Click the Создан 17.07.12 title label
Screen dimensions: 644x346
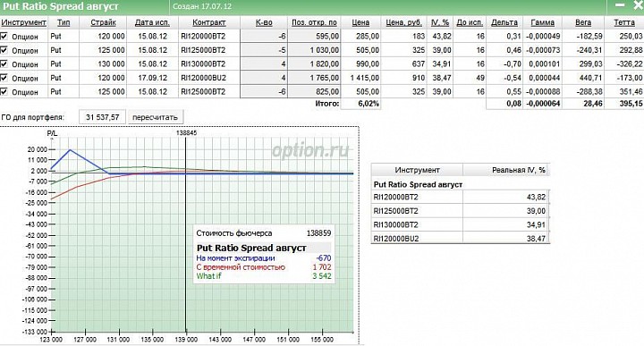tap(201, 6)
